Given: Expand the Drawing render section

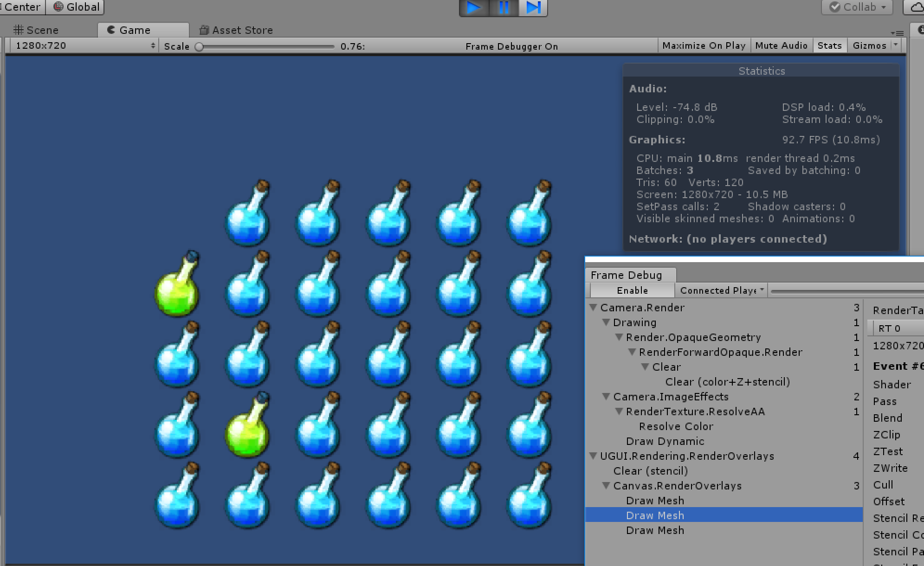Looking at the screenshot, I should click(608, 322).
